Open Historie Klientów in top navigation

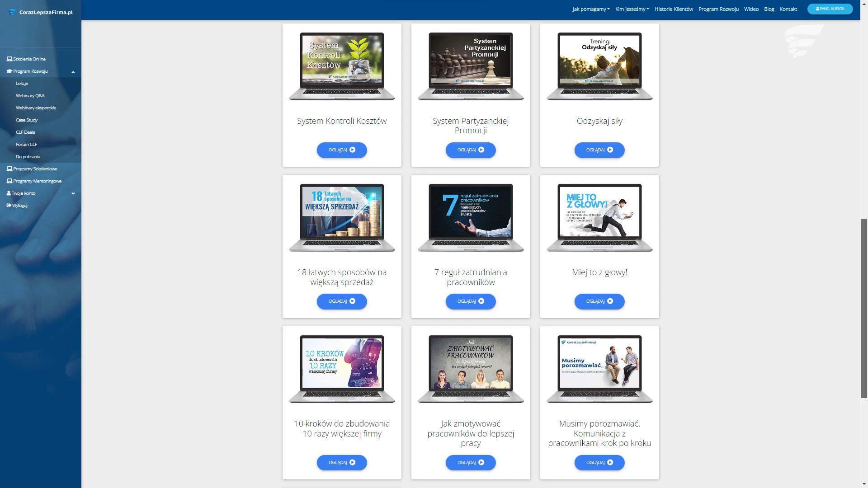pyautogui.click(x=674, y=9)
